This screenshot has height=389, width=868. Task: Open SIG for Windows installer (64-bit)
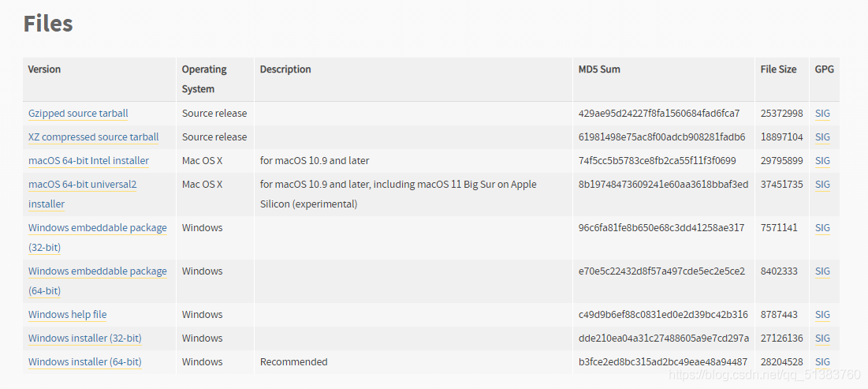tap(822, 362)
